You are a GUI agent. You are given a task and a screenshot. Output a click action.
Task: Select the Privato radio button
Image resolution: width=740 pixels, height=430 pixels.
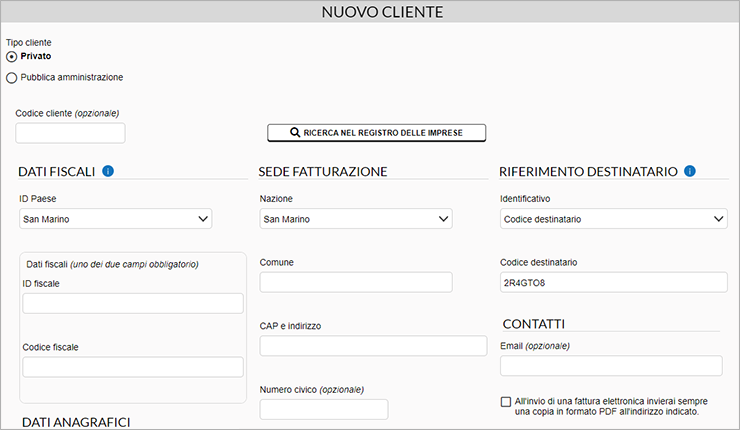click(x=11, y=57)
